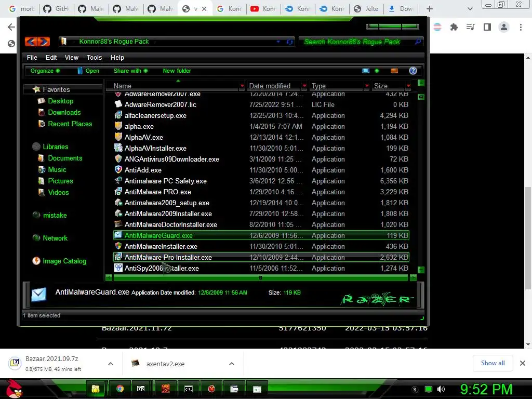The width and height of the screenshot is (532, 399).
Task: Open Chrome from the taskbar
Action: tap(120, 389)
